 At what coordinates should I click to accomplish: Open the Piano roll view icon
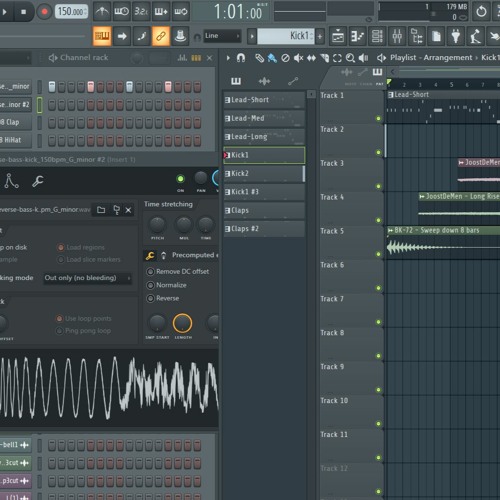coord(357,36)
